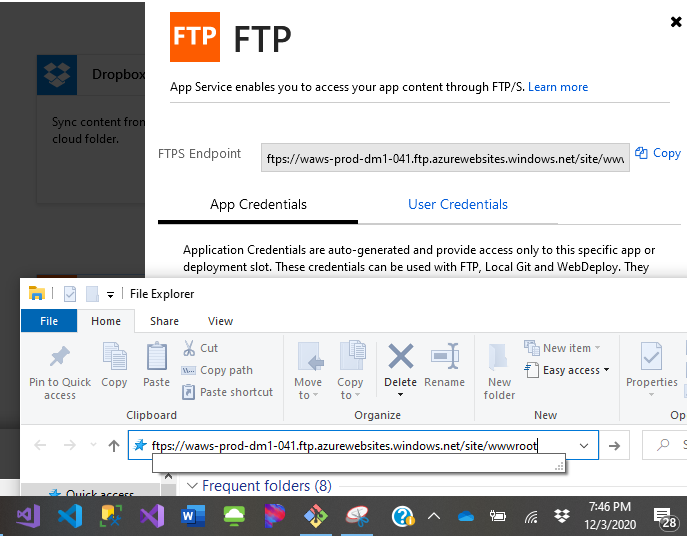This screenshot has height=536, width=687.
Task: Open Visual Studio Code from taskbar
Action: click(x=70, y=516)
